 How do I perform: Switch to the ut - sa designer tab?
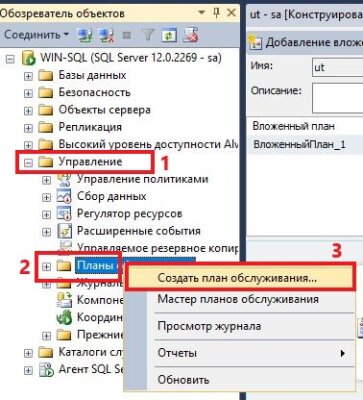point(306,15)
